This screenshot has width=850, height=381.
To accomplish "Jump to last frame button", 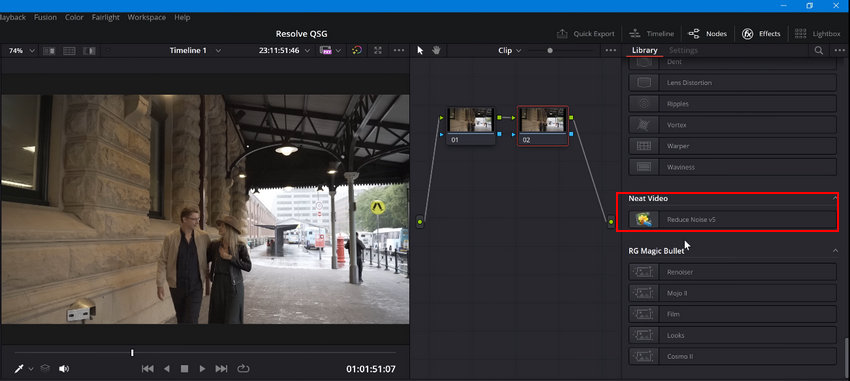I will [221, 369].
